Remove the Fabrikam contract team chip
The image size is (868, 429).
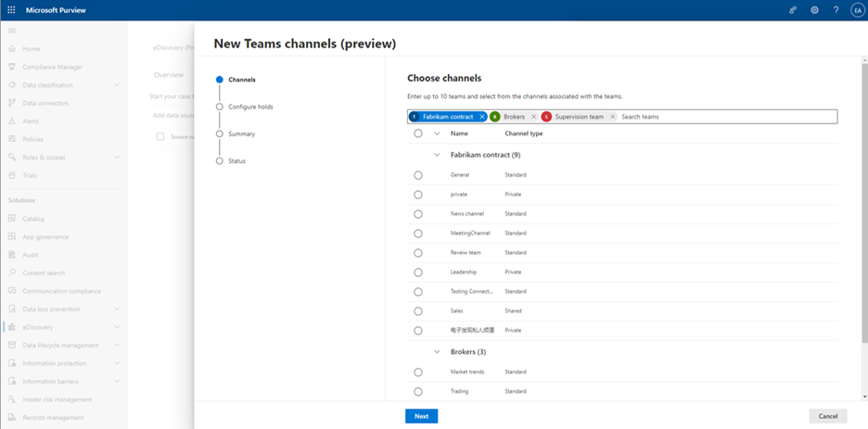pyautogui.click(x=481, y=117)
